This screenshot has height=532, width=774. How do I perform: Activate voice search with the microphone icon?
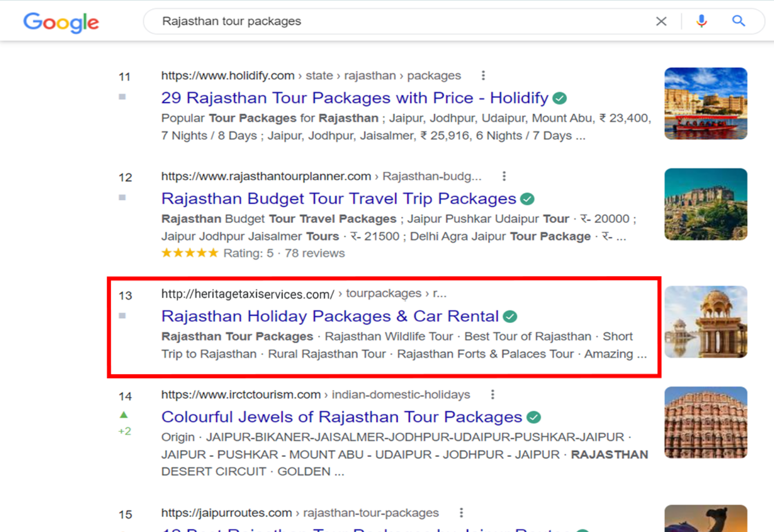click(x=701, y=21)
